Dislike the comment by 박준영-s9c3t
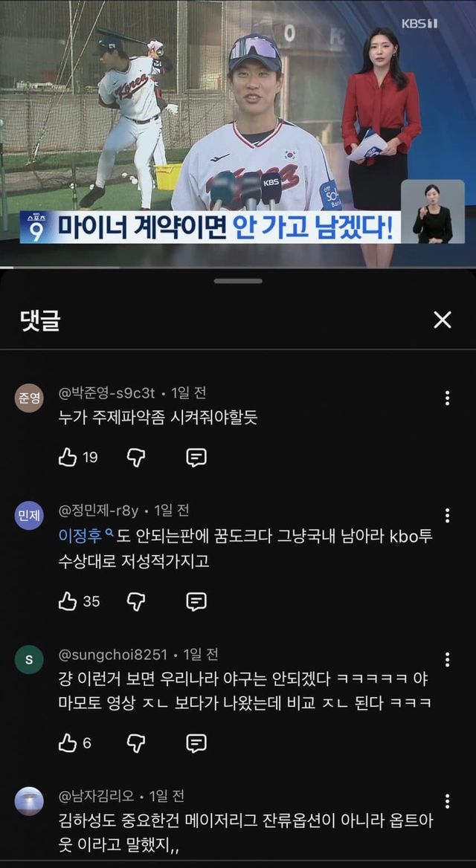This screenshot has height=868, width=476. pos(136,457)
